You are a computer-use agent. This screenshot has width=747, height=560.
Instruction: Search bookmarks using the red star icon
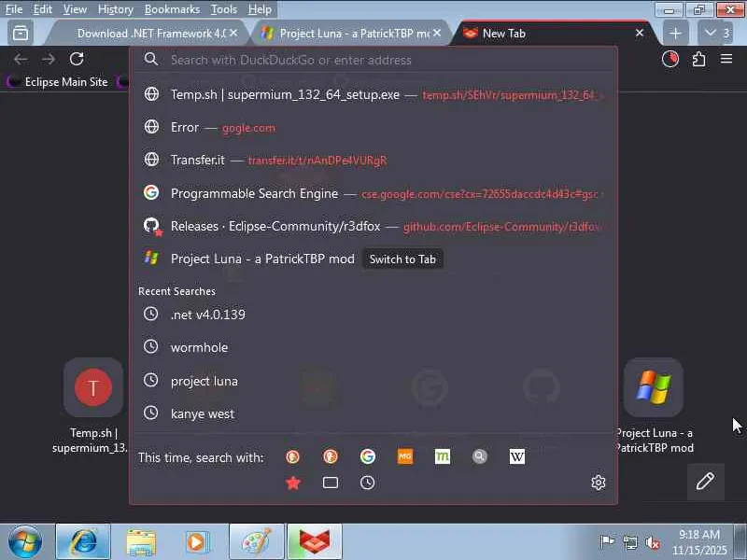pos(293,483)
